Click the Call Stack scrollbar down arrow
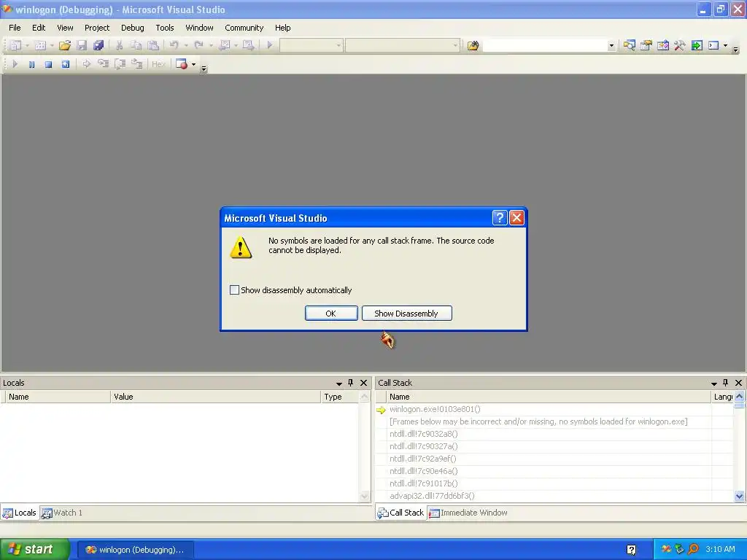Image resolution: width=747 pixels, height=560 pixels. click(x=740, y=496)
